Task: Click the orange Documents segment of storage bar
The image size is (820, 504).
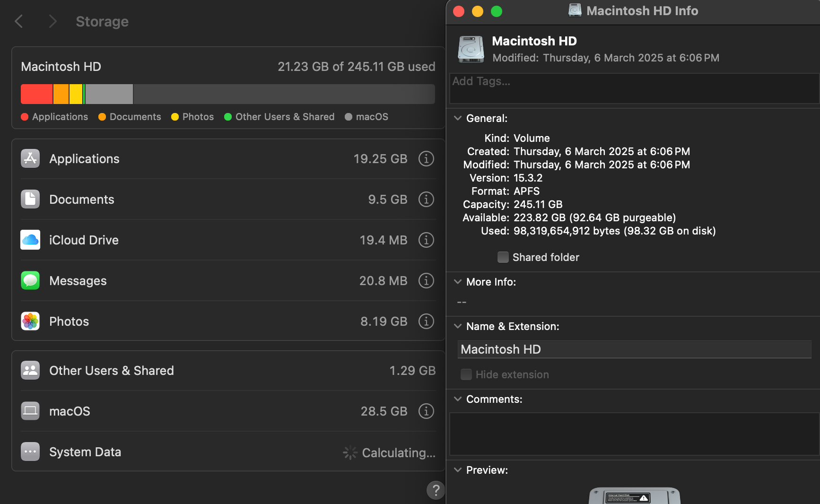Action: (61, 94)
